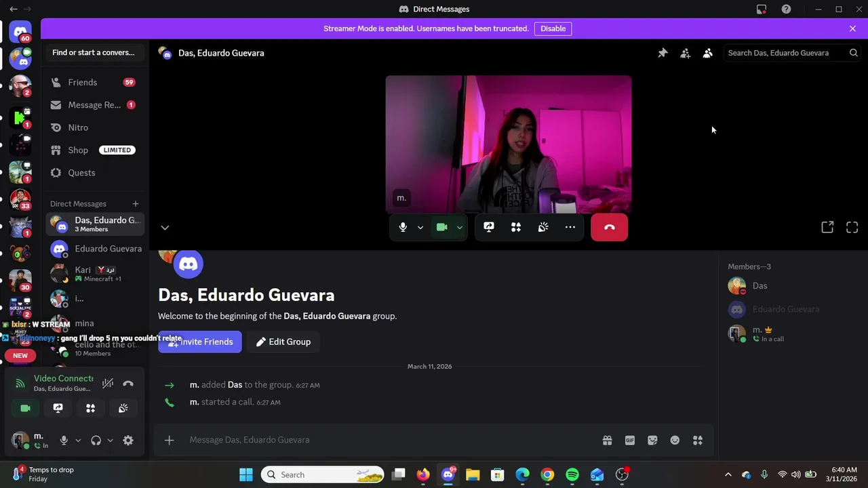This screenshot has height=488, width=868.
Task: Click the Windows taskbar Search box
Action: [x=323, y=474]
